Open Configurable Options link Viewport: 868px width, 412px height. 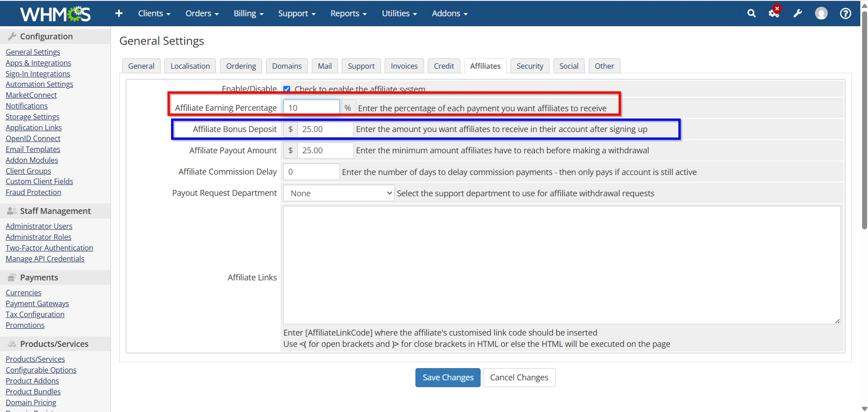[x=41, y=370]
